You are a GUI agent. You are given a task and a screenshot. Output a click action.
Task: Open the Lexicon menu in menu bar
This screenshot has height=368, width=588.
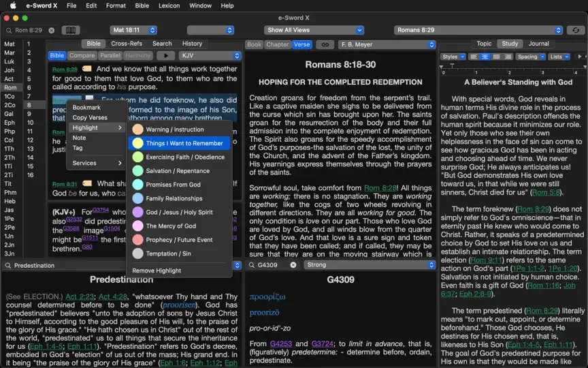point(169,5)
